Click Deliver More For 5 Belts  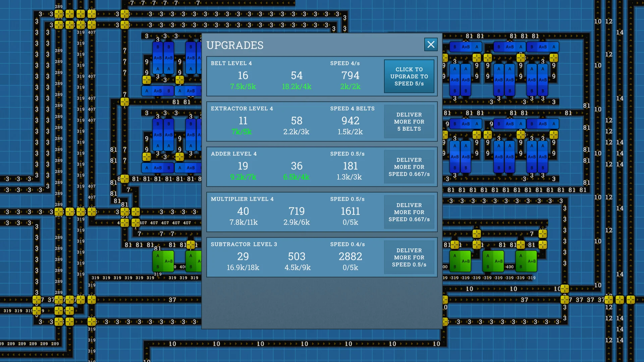coord(409,122)
